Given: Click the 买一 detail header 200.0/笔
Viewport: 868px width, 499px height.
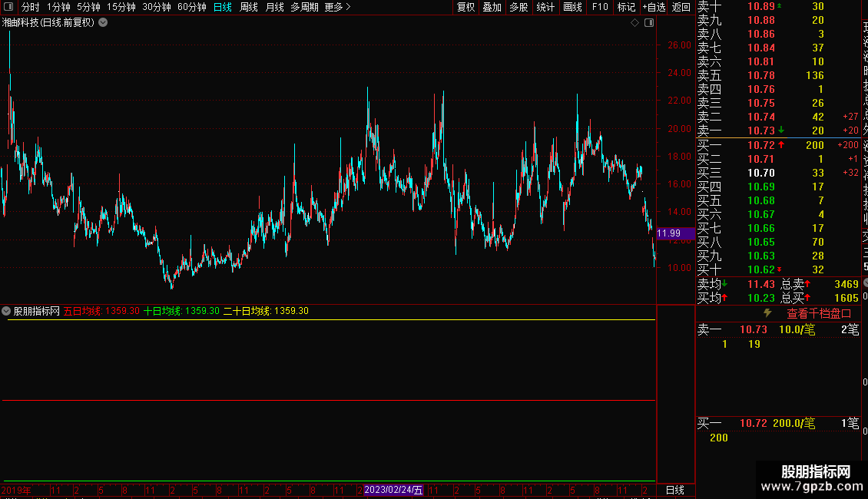Looking at the screenshot, I should (793, 423).
